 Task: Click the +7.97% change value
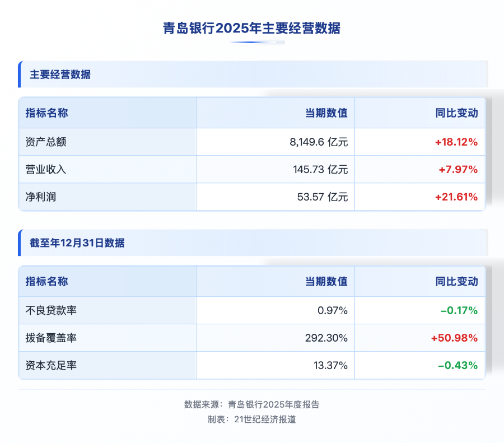click(459, 169)
